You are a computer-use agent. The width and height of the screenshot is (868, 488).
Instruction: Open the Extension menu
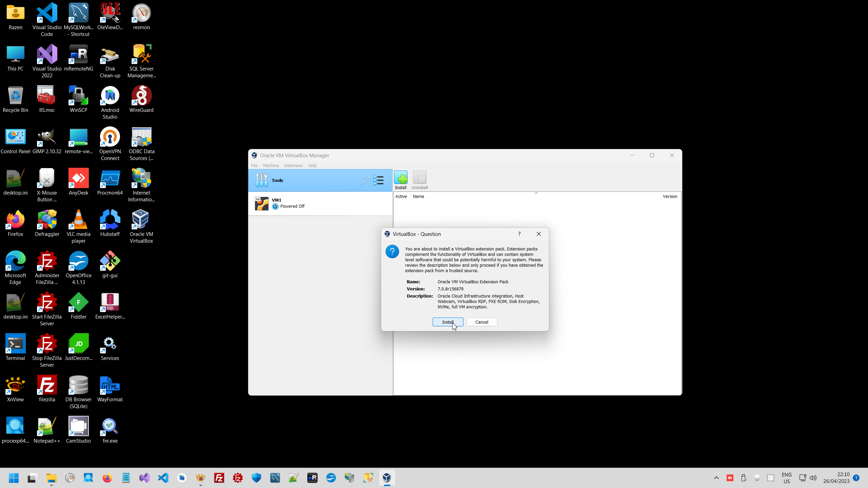[293, 165]
